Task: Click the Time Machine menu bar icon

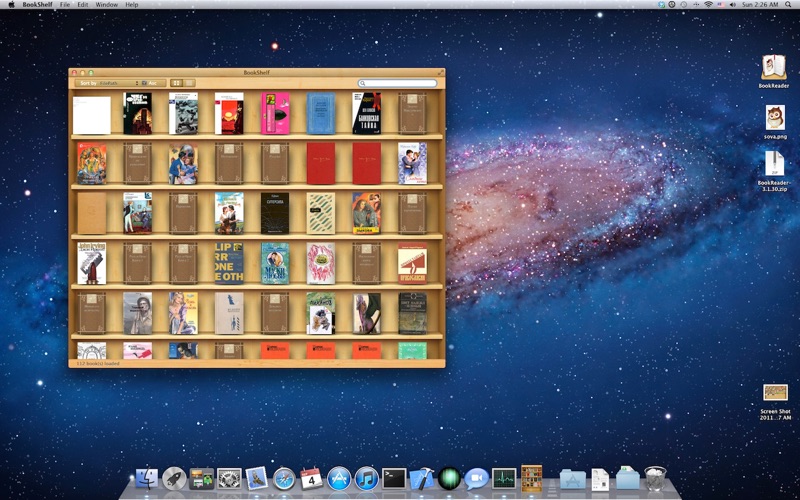Action: click(x=684, y=5)
